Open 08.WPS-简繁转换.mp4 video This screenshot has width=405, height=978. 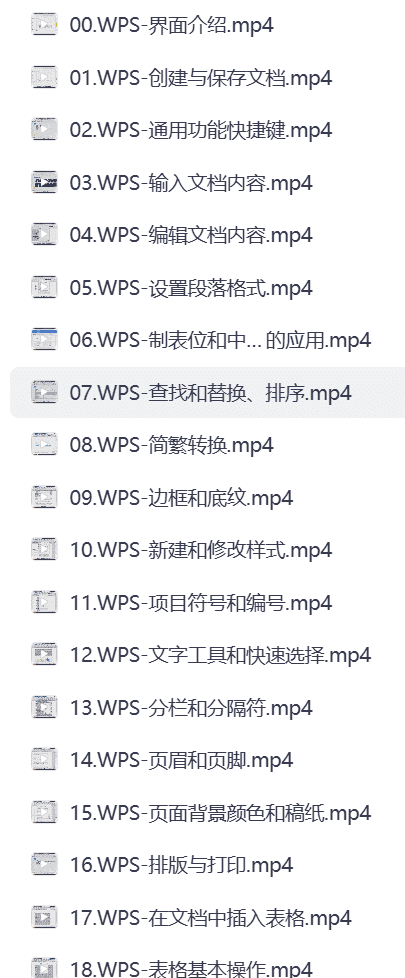coord(172,445)
